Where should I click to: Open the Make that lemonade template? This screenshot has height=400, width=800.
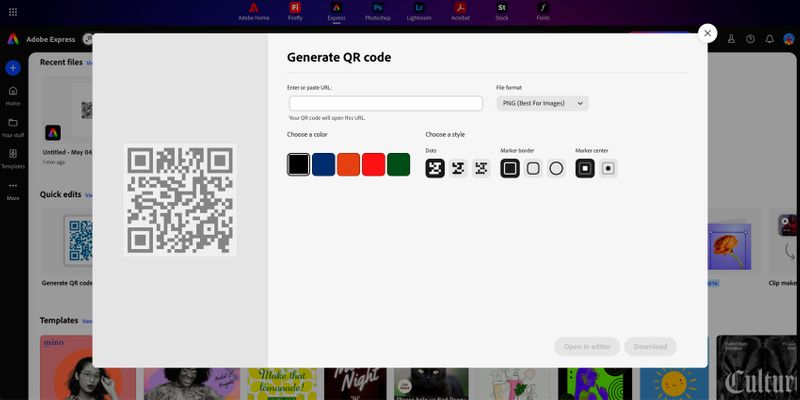tap(282, 384)
